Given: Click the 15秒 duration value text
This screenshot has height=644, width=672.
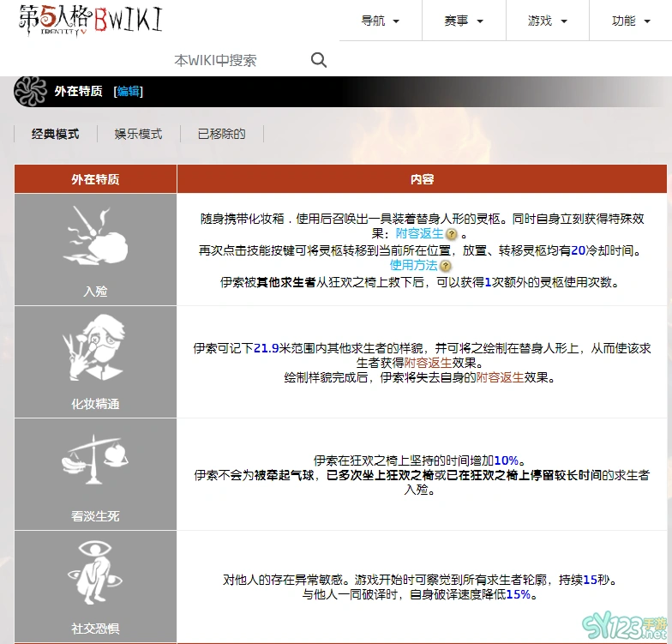Looking at the screenshot, I should coord(597,580).
